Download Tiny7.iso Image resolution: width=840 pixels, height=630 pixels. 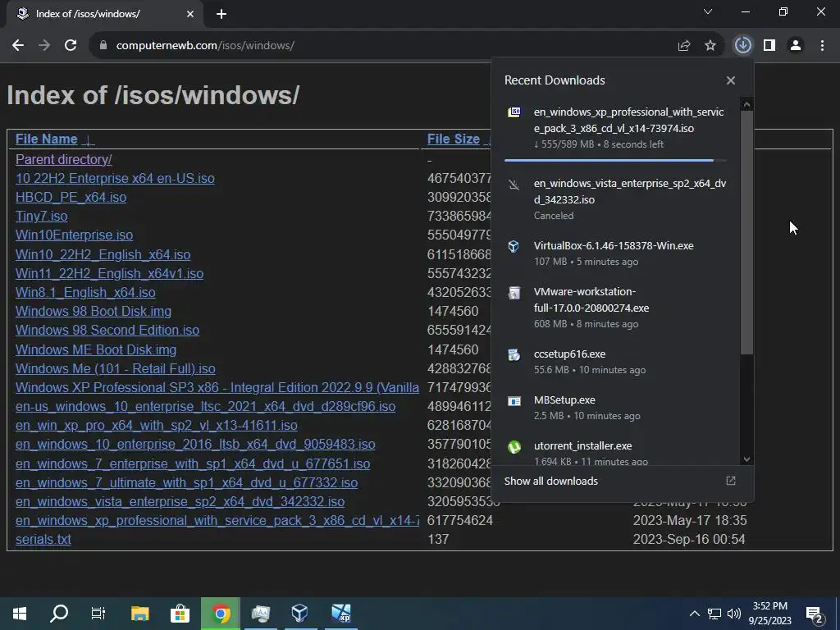[x=41, y=216]
